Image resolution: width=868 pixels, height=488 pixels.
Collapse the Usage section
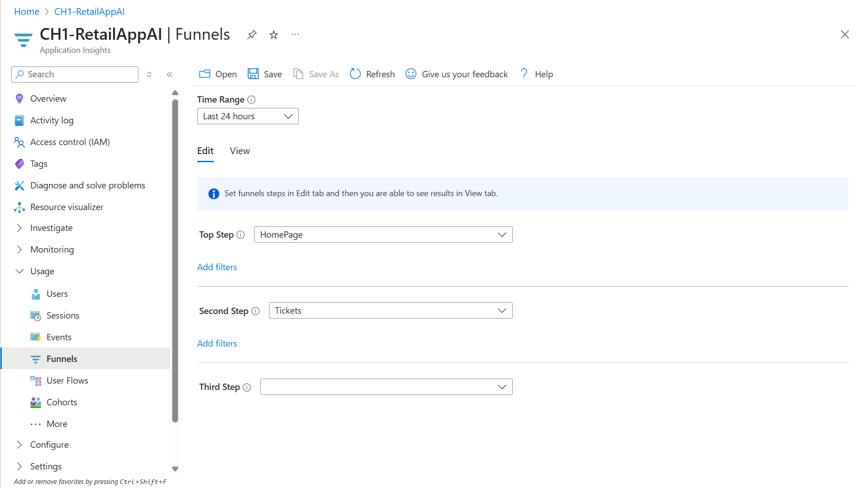tap(19, 271)
